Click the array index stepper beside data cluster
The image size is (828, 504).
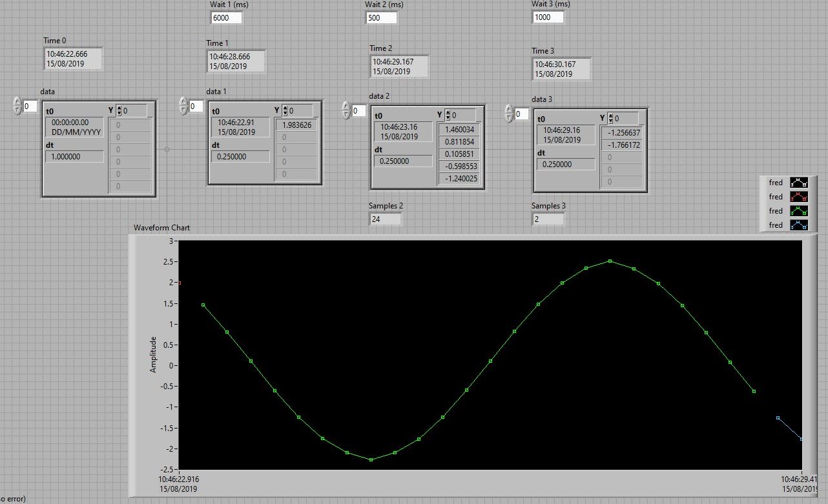click(x=17, y=106)
